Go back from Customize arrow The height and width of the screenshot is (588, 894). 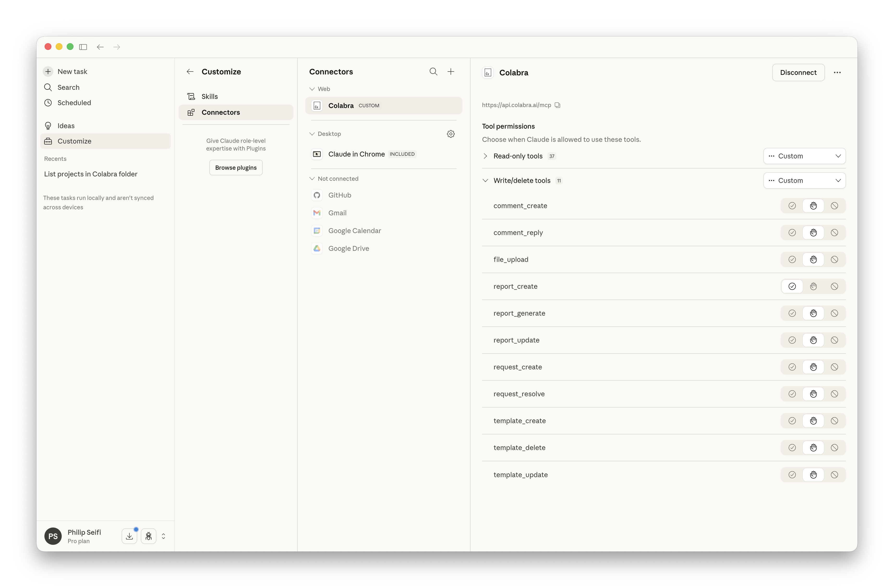click(x=190, y=72)
